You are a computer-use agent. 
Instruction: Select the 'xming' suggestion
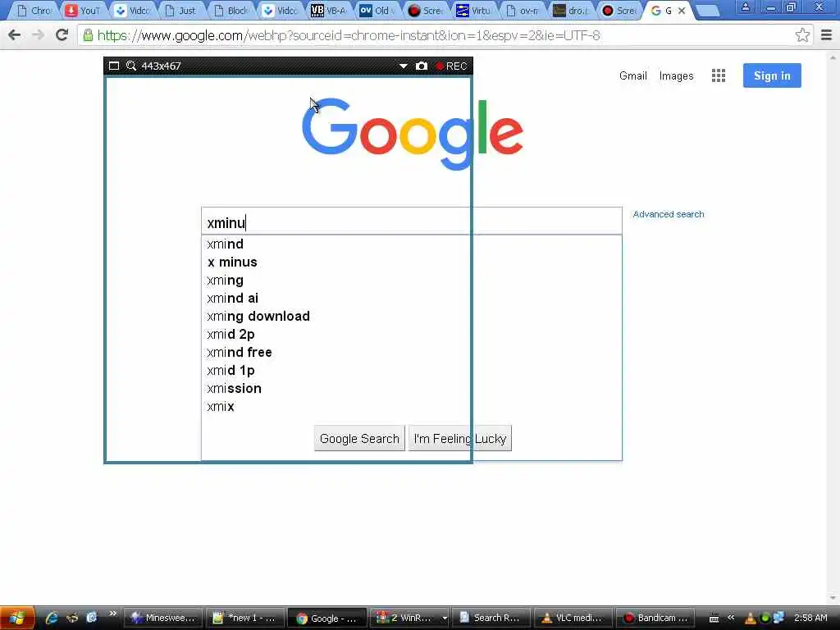tap(412, 281)
